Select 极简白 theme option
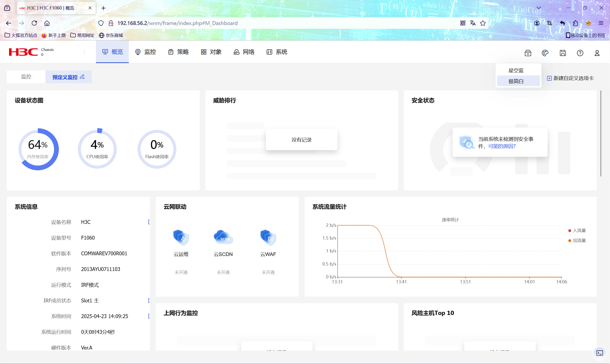Image resolution: width=610 pixels, height=364 pixels. tap(516, 81)
